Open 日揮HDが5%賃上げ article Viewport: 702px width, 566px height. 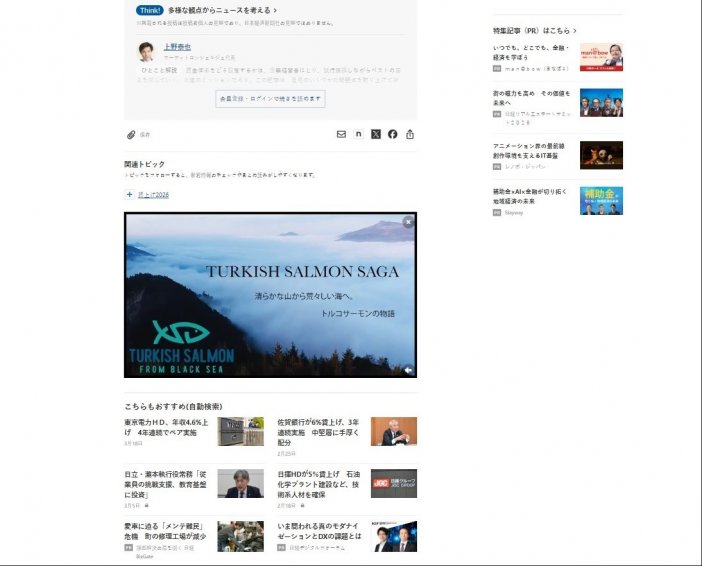(318, 484)
